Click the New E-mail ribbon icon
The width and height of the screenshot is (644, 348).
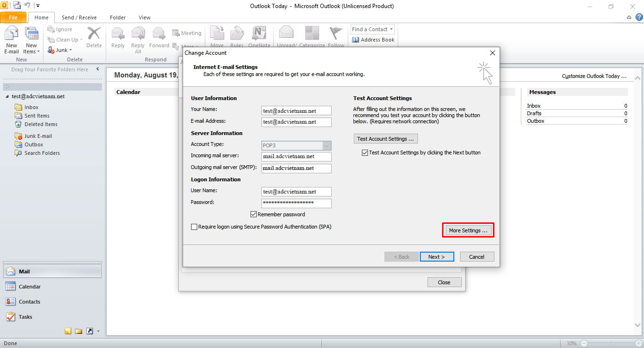[x=11, y=40]
